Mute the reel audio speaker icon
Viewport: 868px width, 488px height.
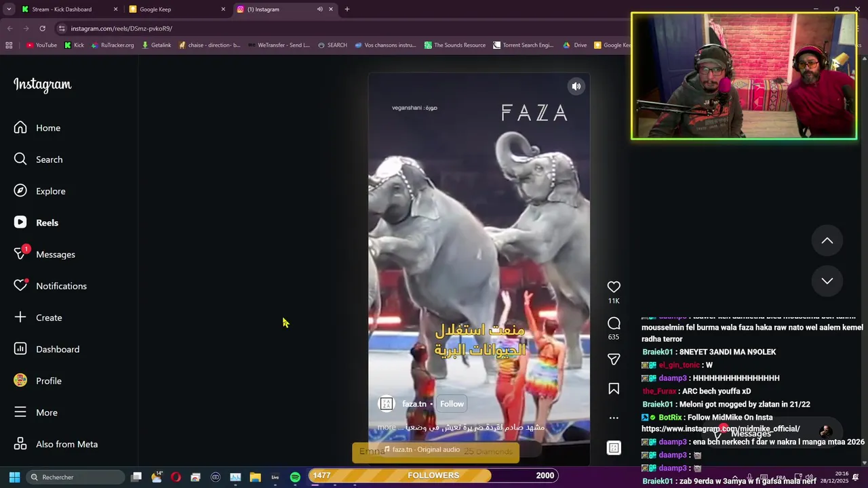[x=576, y=86]
